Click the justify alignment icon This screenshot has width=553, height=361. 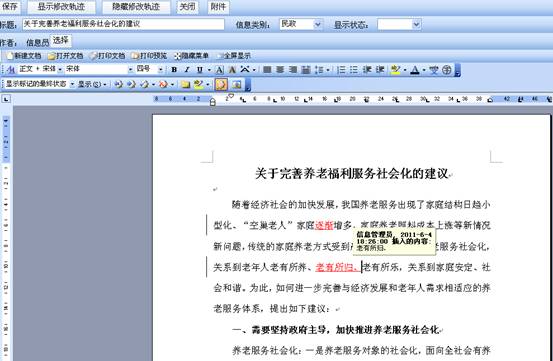click(x=267, y=70)
